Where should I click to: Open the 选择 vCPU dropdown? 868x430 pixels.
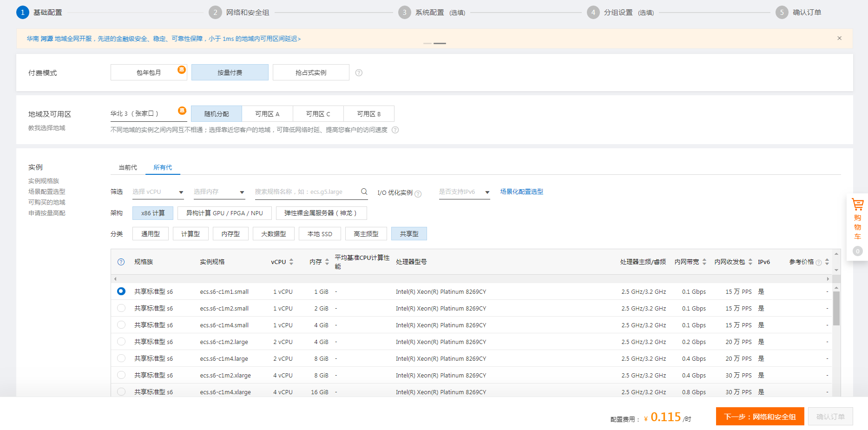click(158, 192)
